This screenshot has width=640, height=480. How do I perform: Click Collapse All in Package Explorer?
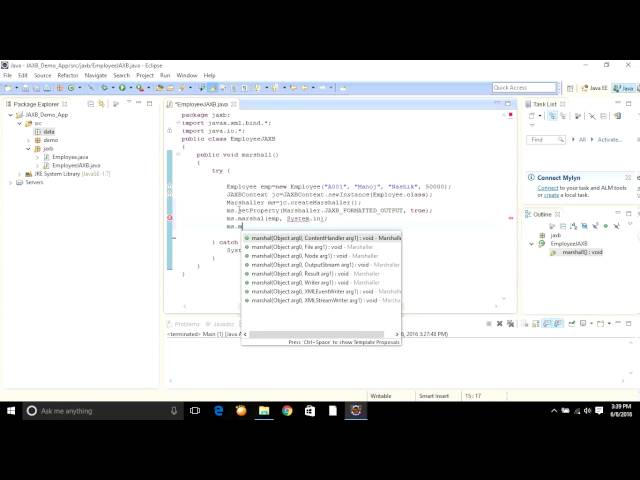coord(91,104)
